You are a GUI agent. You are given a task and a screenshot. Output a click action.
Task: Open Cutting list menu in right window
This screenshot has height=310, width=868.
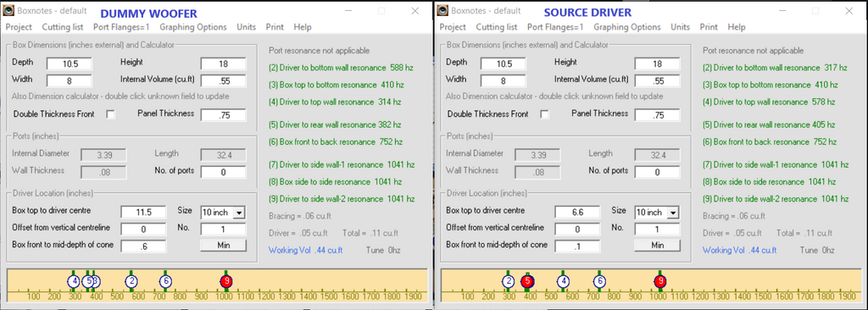tap(497, 26)
